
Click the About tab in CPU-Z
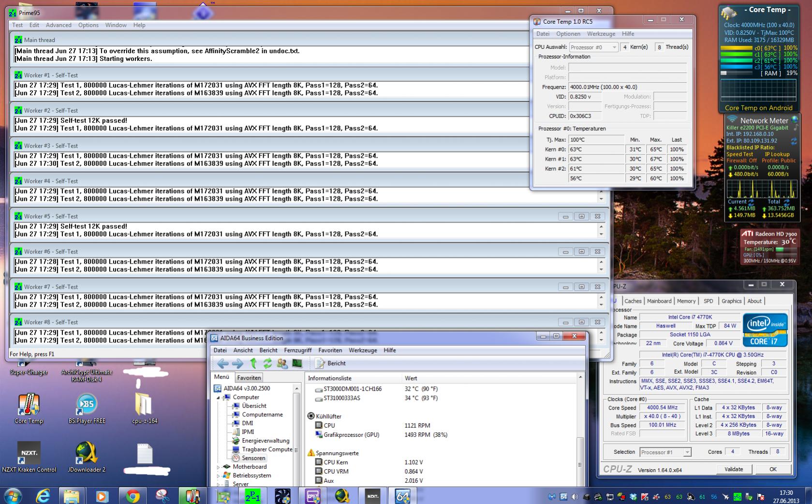point(754,301)
